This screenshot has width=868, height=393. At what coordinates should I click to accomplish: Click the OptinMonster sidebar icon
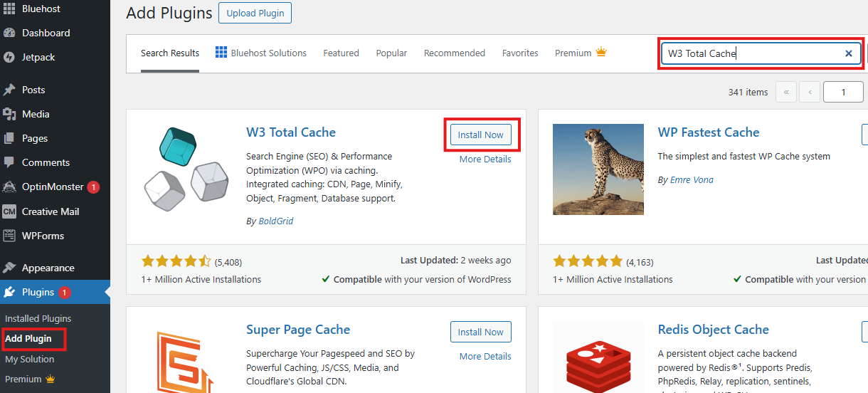9,187
